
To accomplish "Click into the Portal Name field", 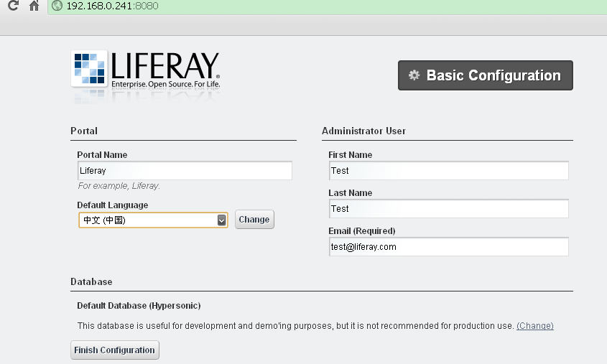I will pos(185,171).
